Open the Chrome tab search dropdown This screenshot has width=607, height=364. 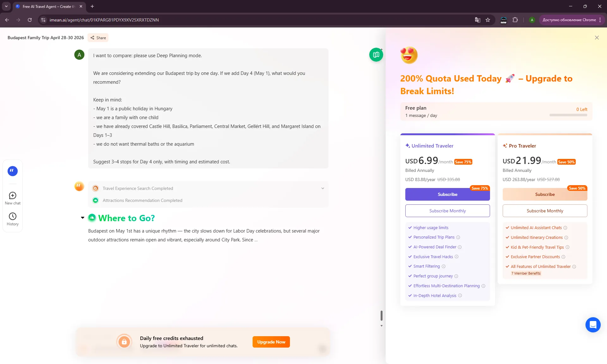pyautogui.click(x=6, y=6)
